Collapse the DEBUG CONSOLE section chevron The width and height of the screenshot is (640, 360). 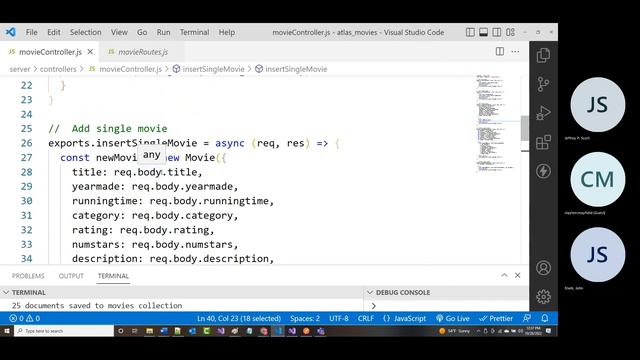(370, 292)
